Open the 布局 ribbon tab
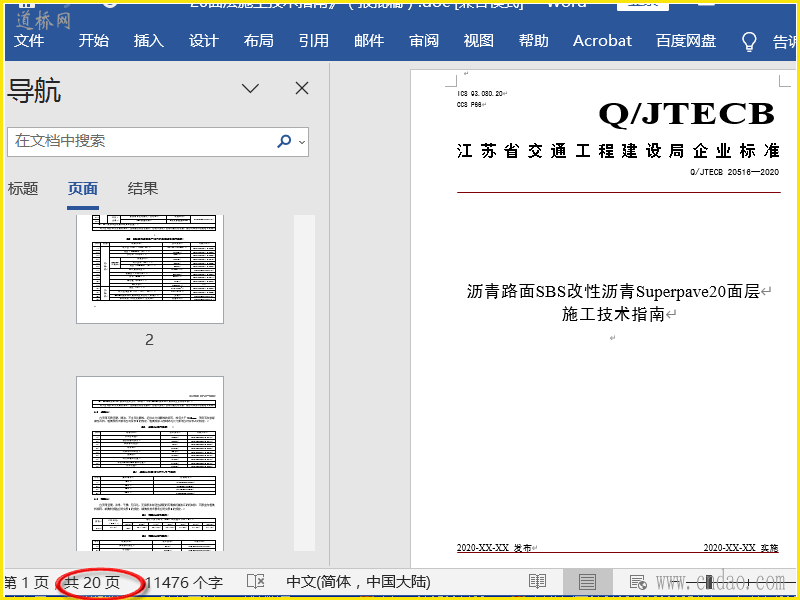800x600 pixels. [258, 41]
